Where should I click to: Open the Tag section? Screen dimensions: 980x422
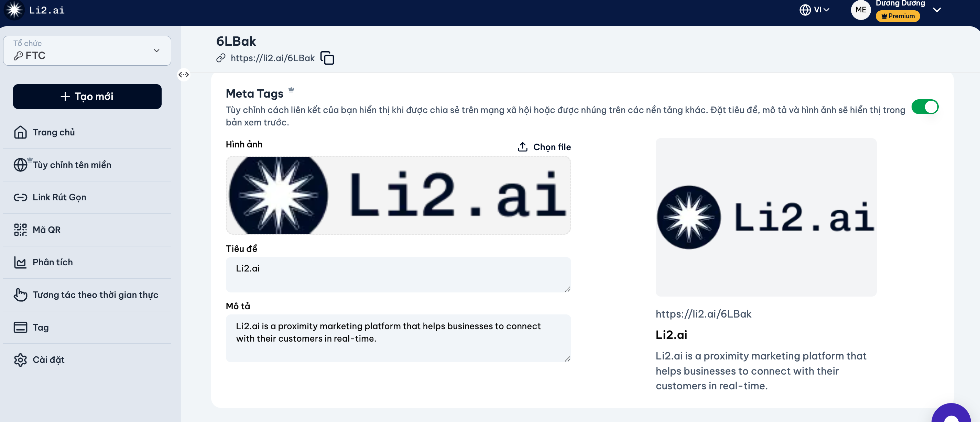tap(40, 327)
